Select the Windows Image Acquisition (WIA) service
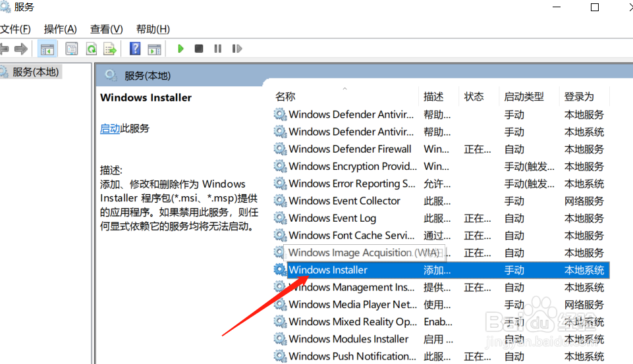 tap(364, 253)
